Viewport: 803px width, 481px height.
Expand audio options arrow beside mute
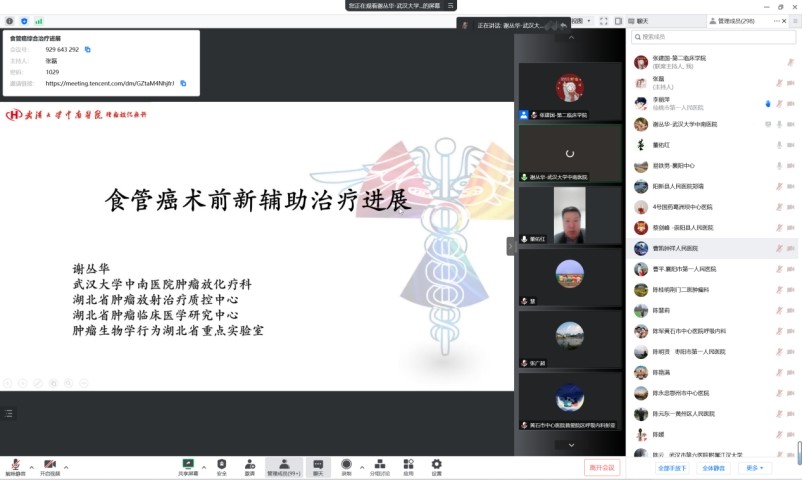tap(32, 467)
